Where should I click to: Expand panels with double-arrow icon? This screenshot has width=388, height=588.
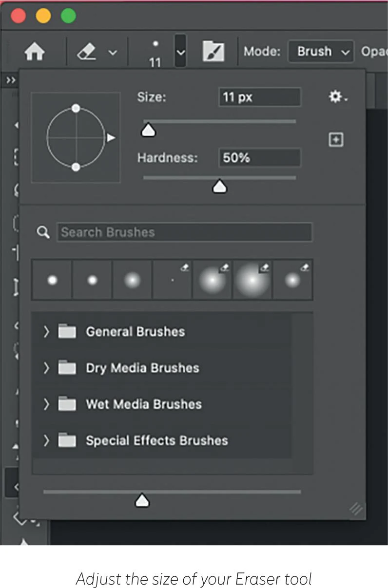coord(11,80)
